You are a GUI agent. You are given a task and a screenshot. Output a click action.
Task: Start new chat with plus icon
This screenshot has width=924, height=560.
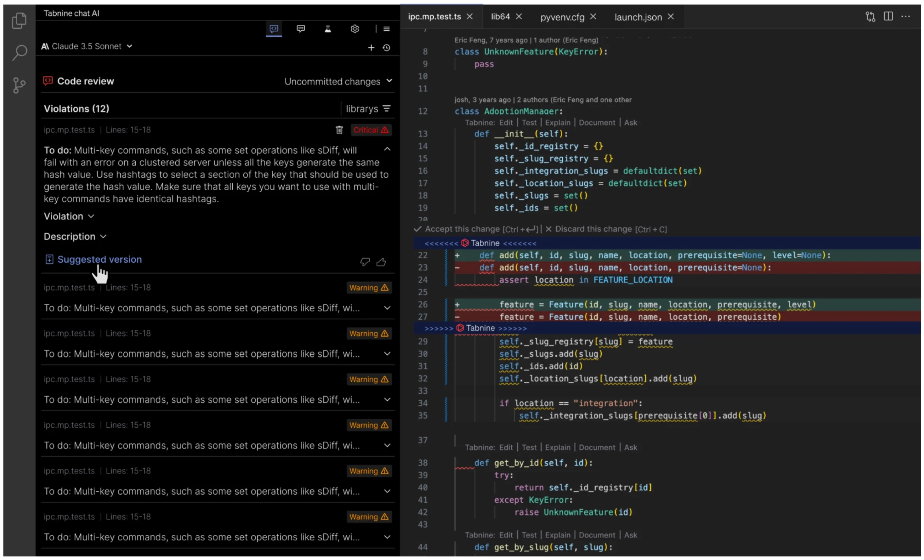point(371,48)
